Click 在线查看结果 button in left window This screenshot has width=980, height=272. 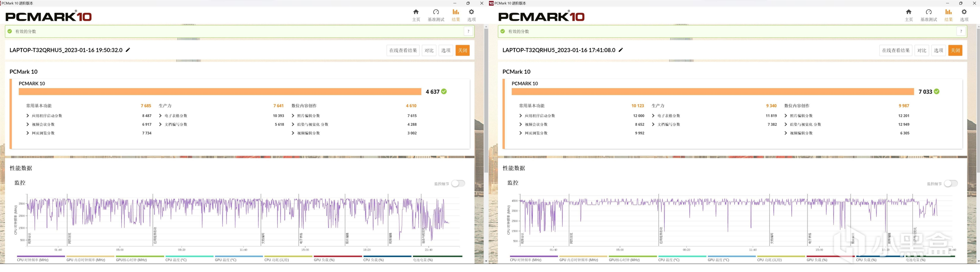[403, 50]
